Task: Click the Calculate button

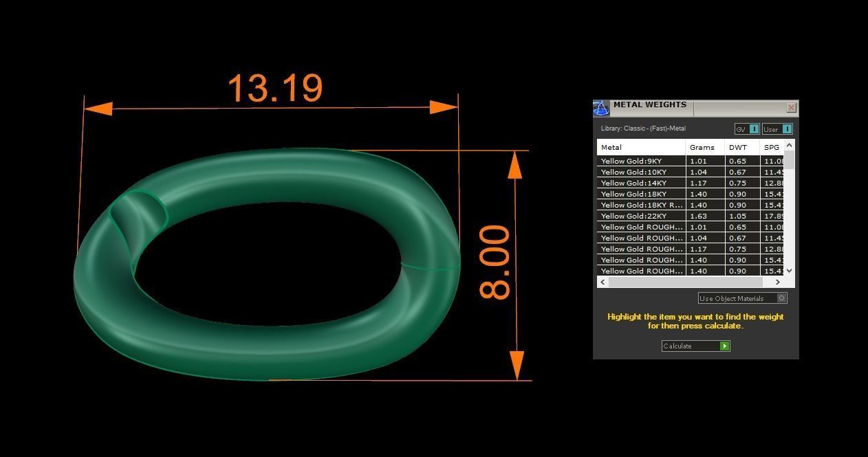Action: (695, 346)
